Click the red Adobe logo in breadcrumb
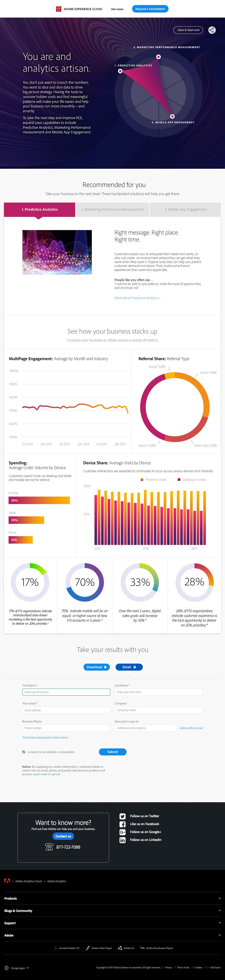The height and width of the screenshot is (980, 225). 7,881
